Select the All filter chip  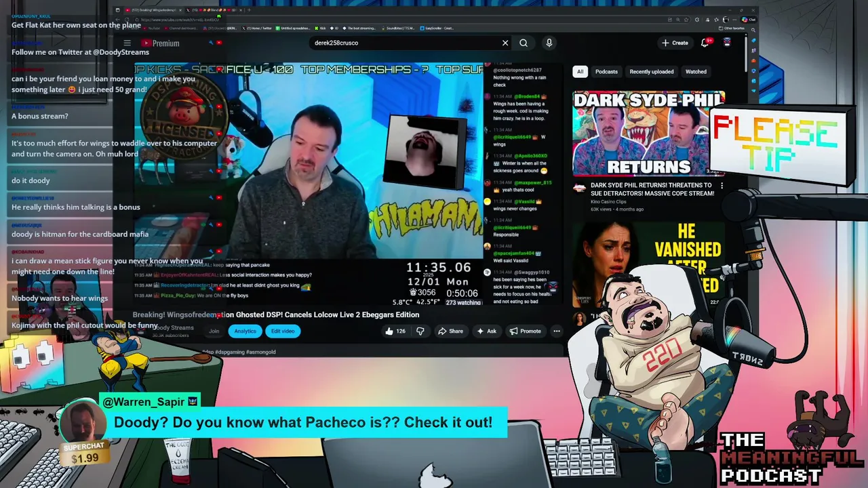pos(580,71)
